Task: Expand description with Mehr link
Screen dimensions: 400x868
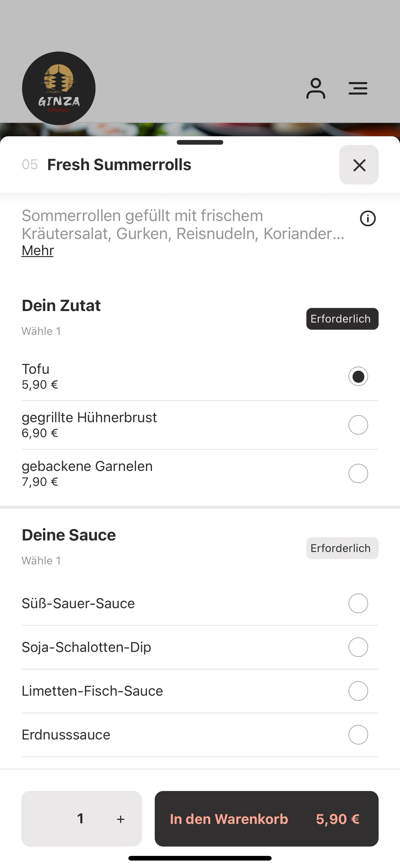Action: pos(38,250)
